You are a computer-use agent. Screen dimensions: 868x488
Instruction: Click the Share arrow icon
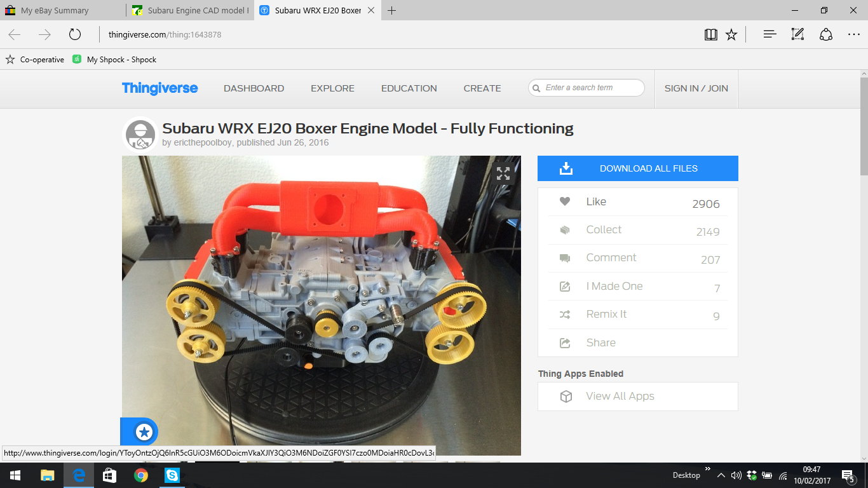point(564,343)
